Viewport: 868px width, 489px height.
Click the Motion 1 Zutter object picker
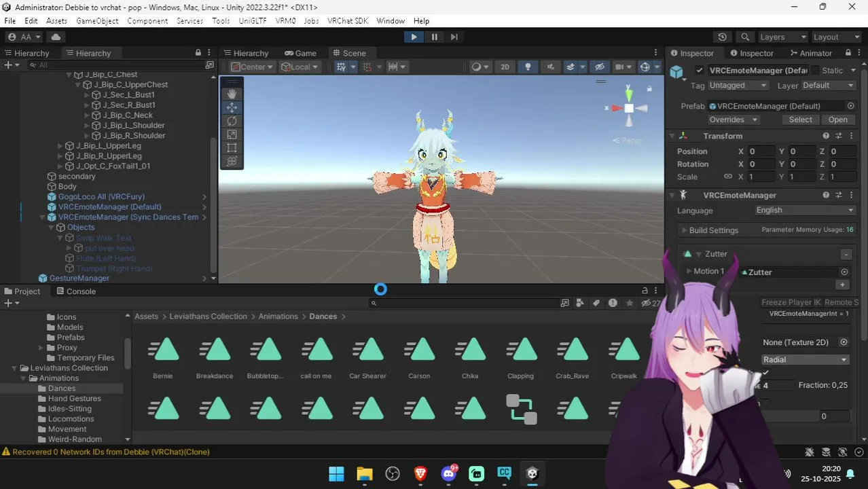point(844,272)
